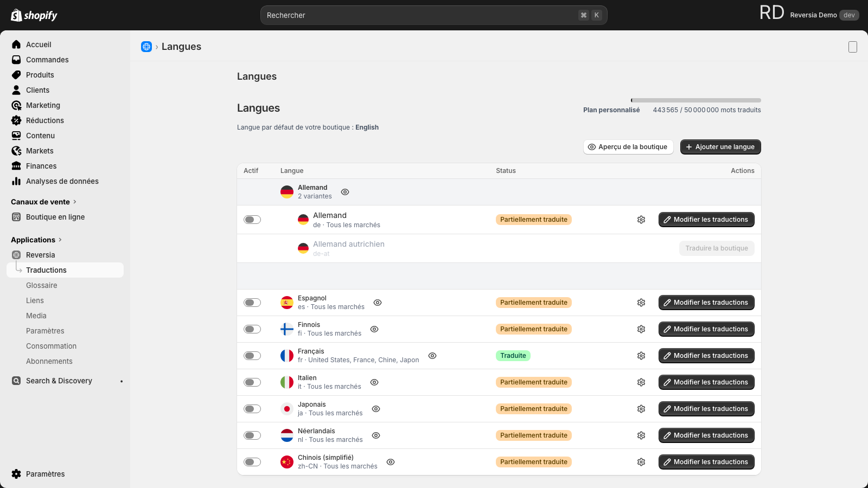Open the Marketing target icon
Screen dimensions: 868x488
(16, 105)
